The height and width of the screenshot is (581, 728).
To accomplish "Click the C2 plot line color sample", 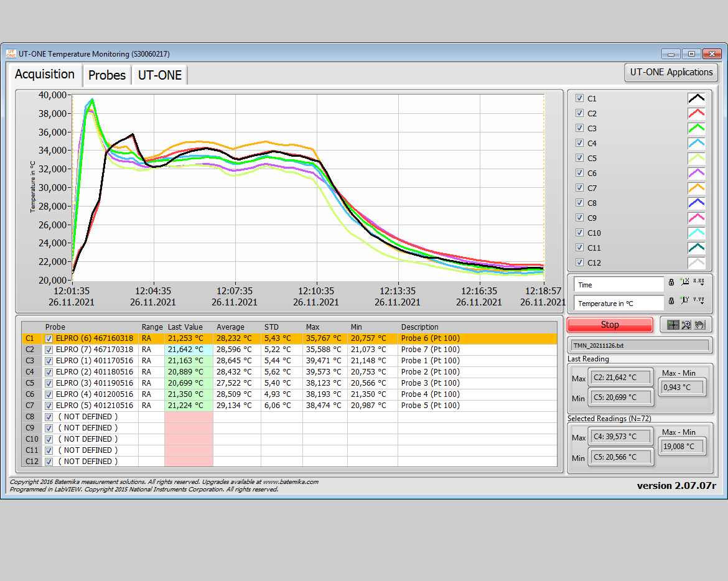I will point(696,113).
